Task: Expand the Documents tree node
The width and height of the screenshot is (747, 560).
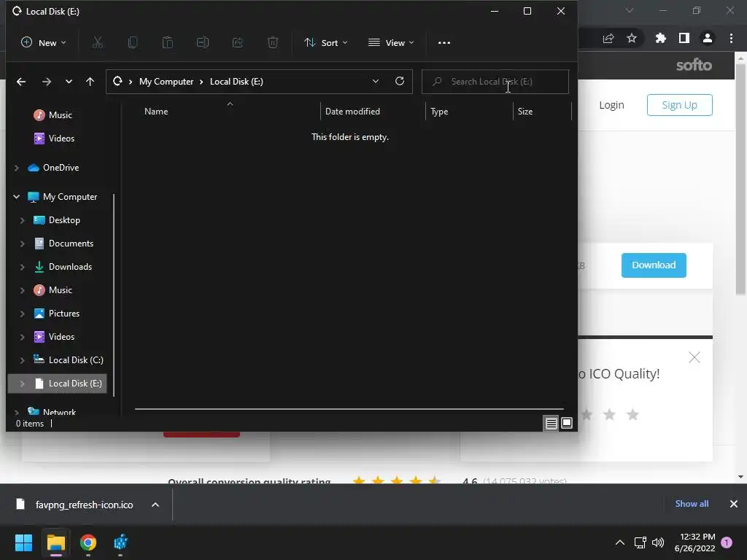Action: tap(23, 244)
